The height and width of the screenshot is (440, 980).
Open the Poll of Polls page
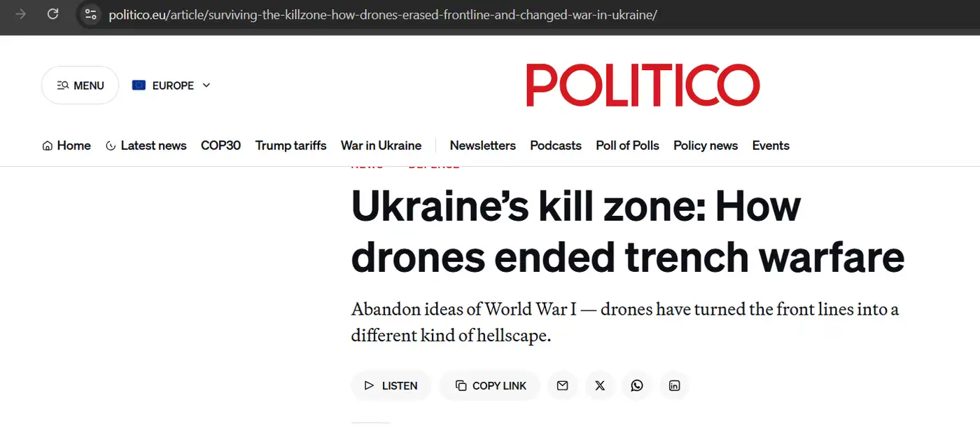pyautogui.click(x=626, y=145)
